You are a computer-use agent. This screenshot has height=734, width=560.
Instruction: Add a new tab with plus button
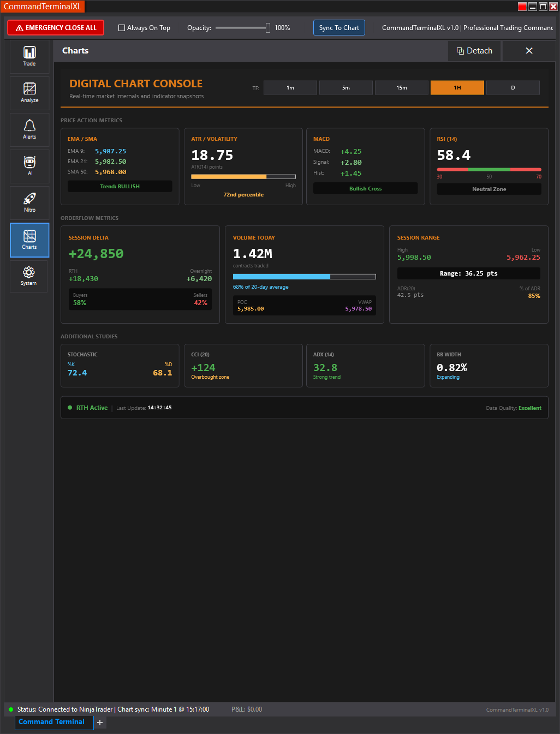(x=100, y=723)
